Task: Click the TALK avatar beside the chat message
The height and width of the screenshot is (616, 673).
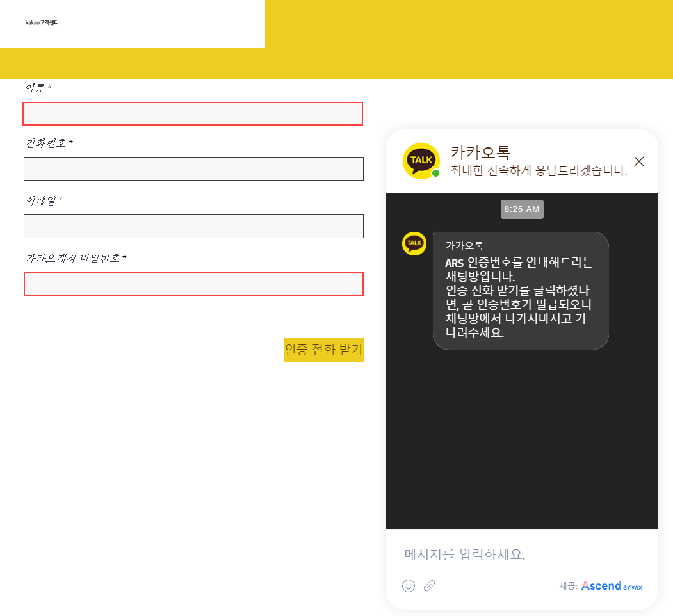Action: click(x=414, y=243)
